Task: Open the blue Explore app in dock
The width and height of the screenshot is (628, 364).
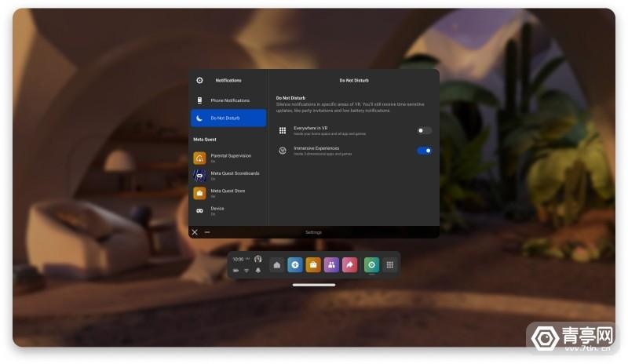Action: click(x=295, y=265)
